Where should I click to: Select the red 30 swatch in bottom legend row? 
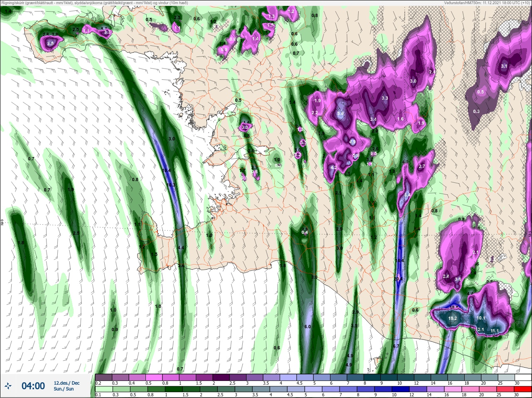click(x=523, y=389)
